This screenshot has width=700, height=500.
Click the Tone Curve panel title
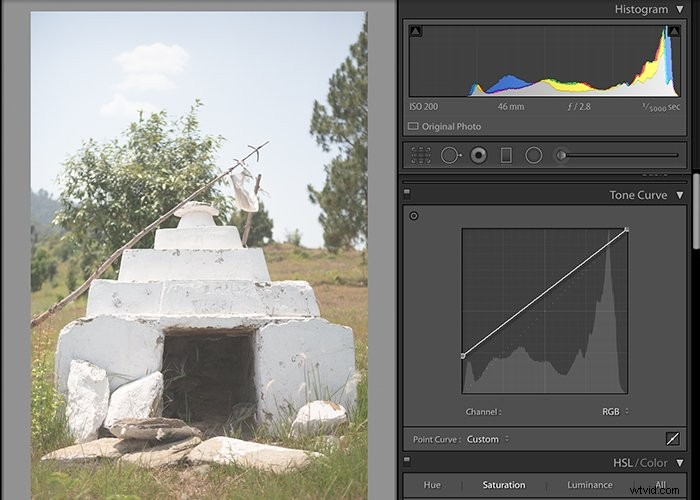tap(638, 195)
